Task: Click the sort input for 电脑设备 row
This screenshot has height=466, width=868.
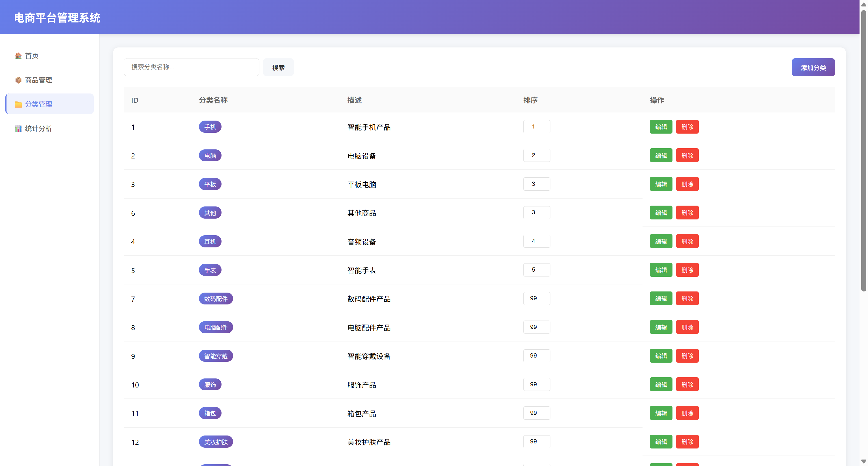Action: click(x=537, y=155)
